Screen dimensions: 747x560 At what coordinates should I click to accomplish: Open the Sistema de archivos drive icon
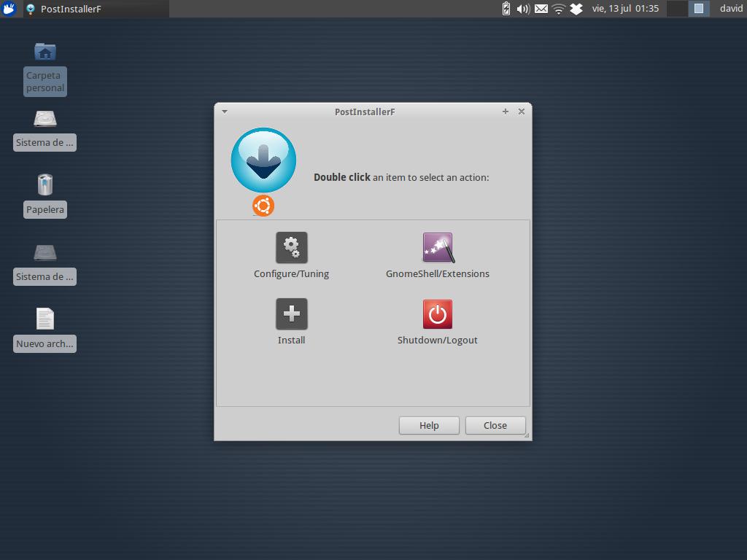tap(44, 119)
